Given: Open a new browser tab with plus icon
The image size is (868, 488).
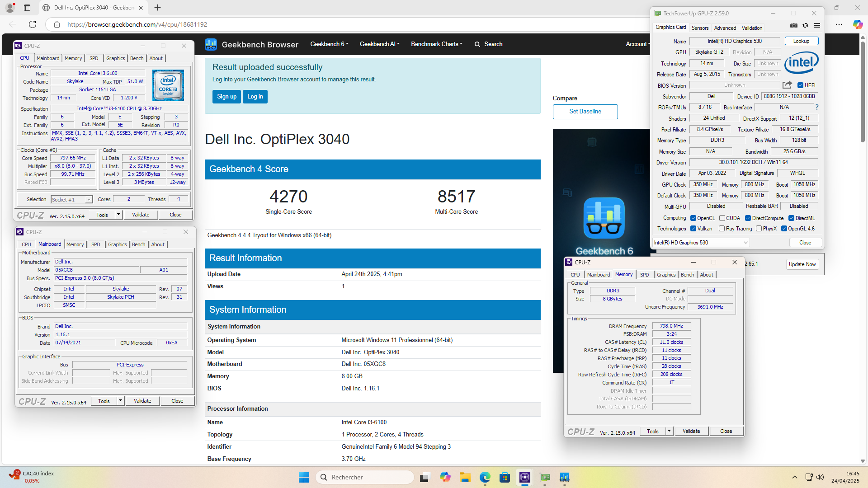Looking at the screenshot, I should [157, 8].
